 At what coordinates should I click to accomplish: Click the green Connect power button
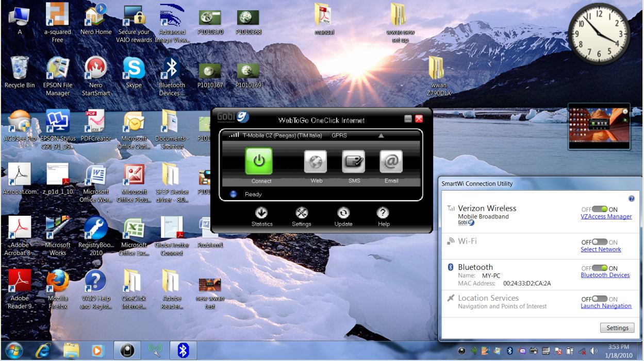[x=258, y=161]
